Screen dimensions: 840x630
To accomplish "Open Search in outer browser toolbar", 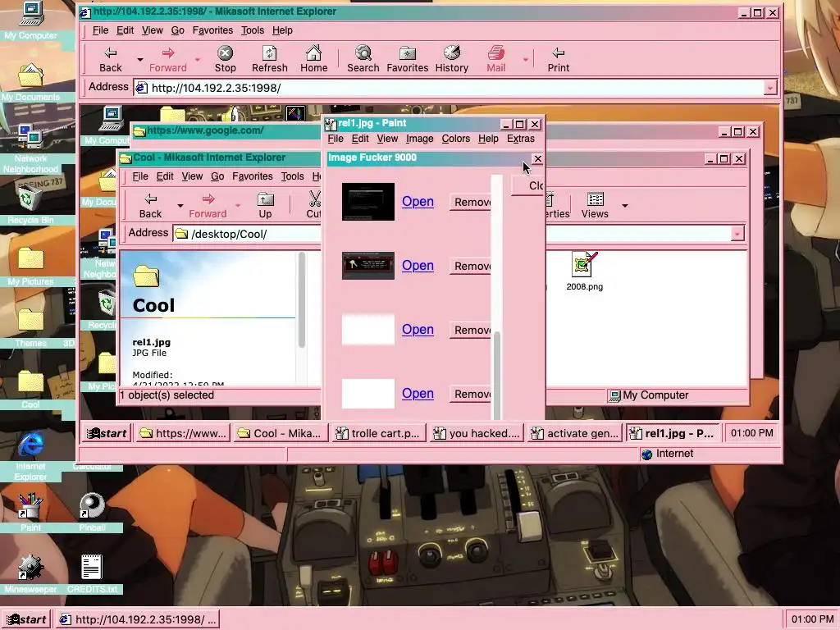I will tap(363, 59).
